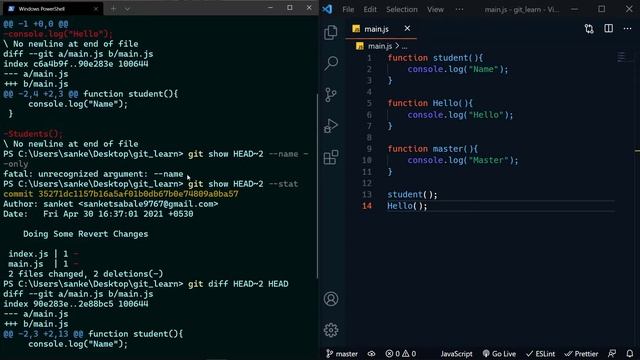This screenshot has width=640, height=360.
Task: Open notifications bell in status bar
Action: (x=630, y=354)
